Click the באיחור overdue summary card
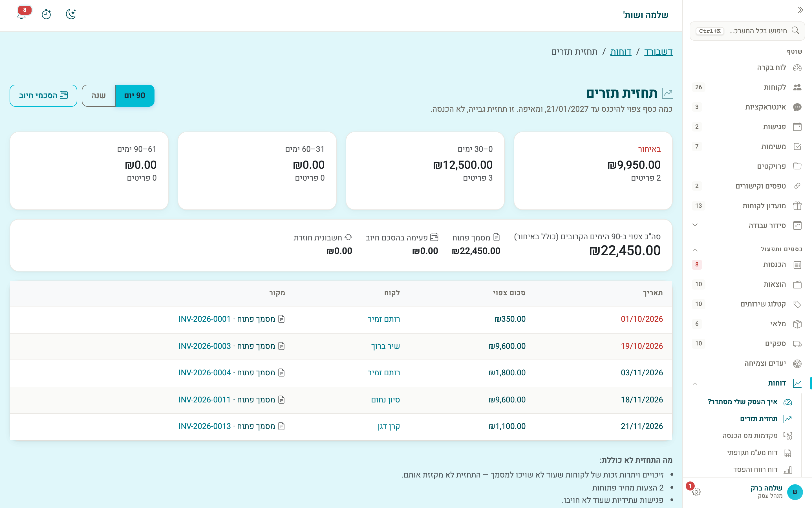 [x=593, y=171]
